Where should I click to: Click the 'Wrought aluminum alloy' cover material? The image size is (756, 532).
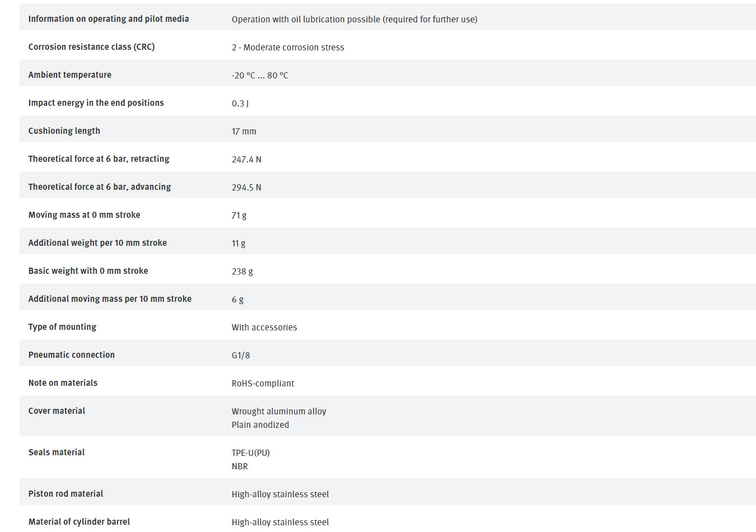(279, 412)
